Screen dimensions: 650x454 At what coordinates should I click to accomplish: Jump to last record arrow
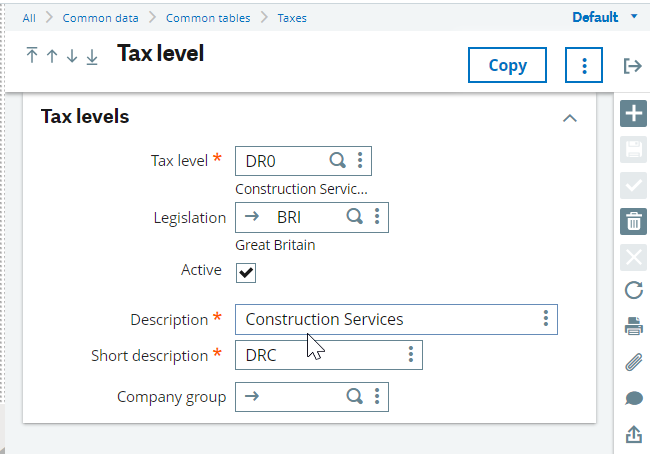click(x=92, y=57)
